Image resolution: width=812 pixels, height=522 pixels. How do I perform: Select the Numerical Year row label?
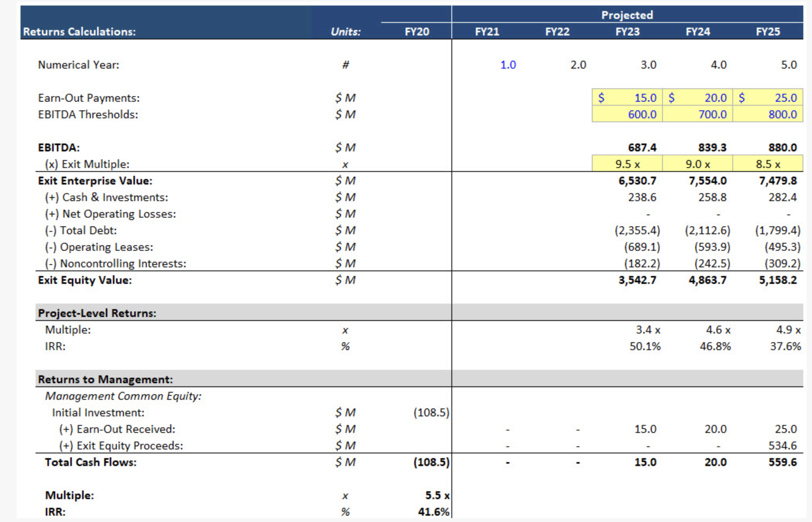coord(79,65)
